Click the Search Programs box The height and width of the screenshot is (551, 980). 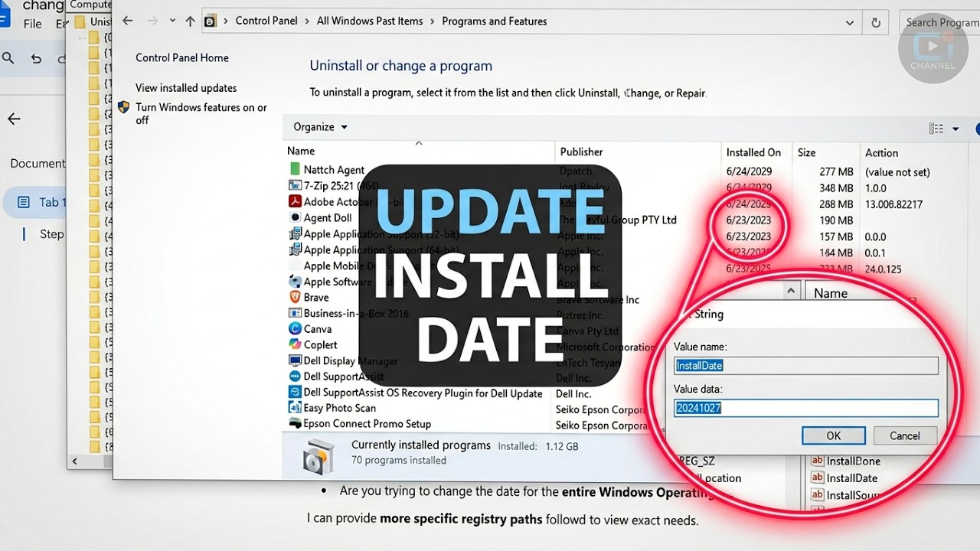click(x=941, y=22)
